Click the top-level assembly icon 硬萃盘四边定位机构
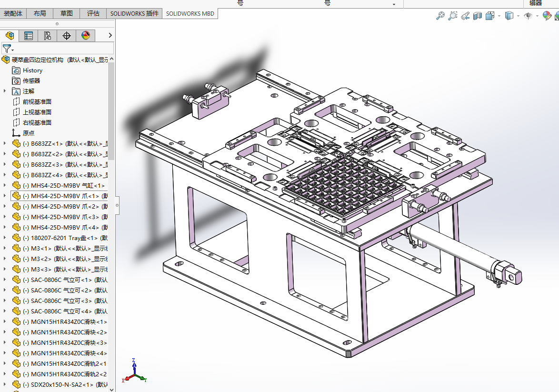Image resolution: width=559 pixels, height=392 pixels. [6, 60]
